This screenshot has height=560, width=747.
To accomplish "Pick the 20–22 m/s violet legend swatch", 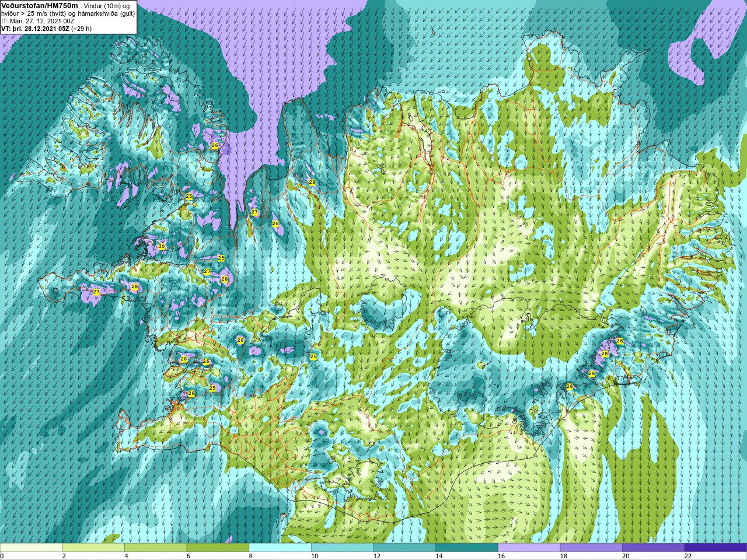I will 654,547.
